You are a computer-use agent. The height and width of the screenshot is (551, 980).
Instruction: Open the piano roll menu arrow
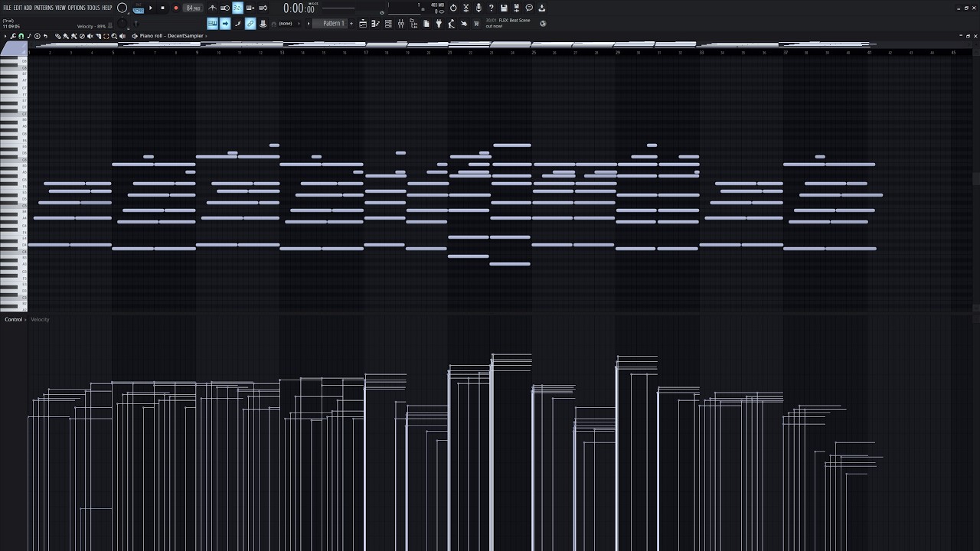point(5,36)
